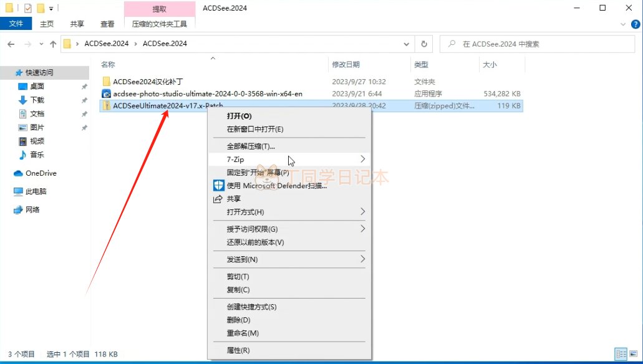The image size is (643, 364).
Task: Click the ACDSeeUltimate2024-v17.x-Patch zip icon
Action: (x=106, y=106)
